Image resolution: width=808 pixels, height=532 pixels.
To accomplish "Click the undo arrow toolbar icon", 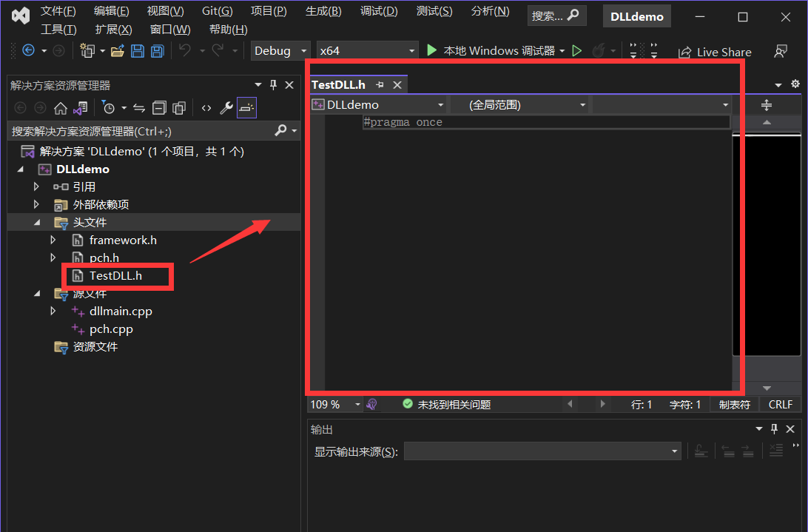I will coord(185,50).
